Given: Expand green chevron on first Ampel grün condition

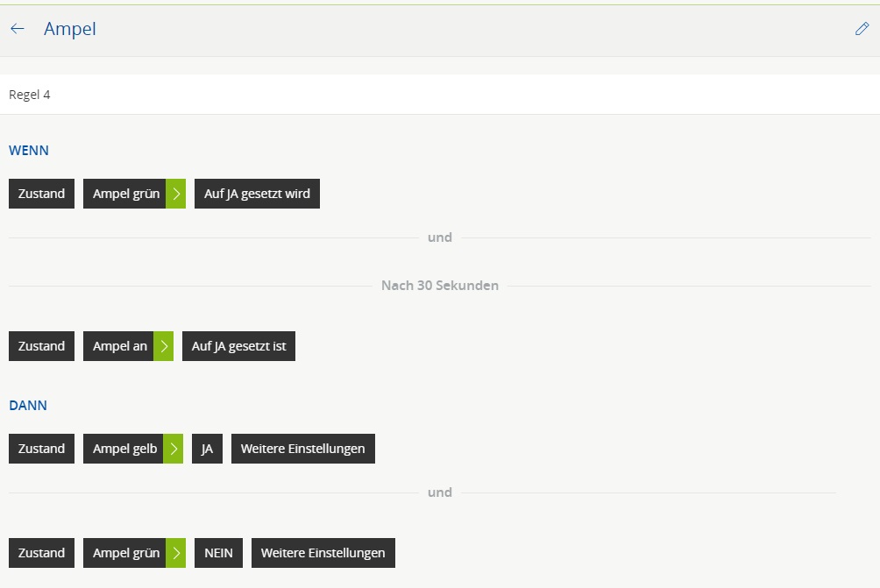Looking at the screenshot, I should (175, 194).
